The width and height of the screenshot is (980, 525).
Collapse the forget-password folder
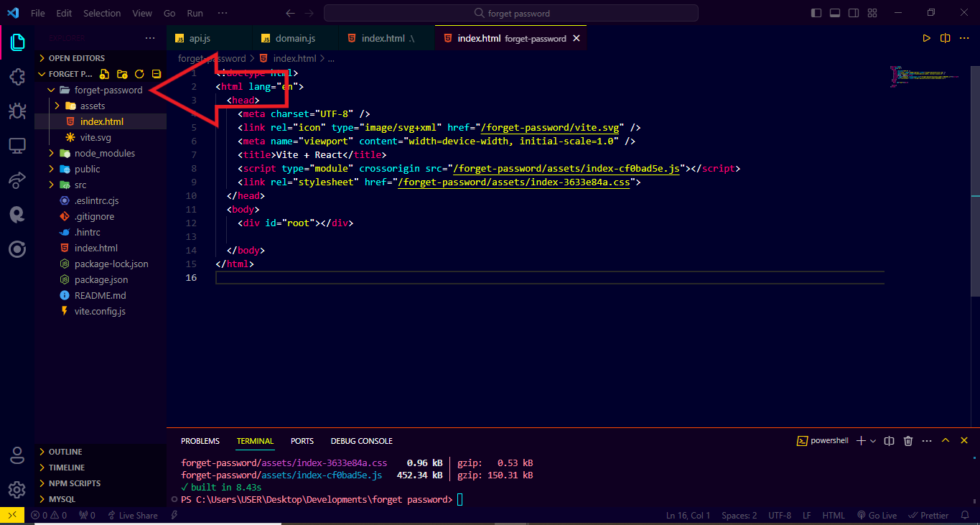pos(101,90)
